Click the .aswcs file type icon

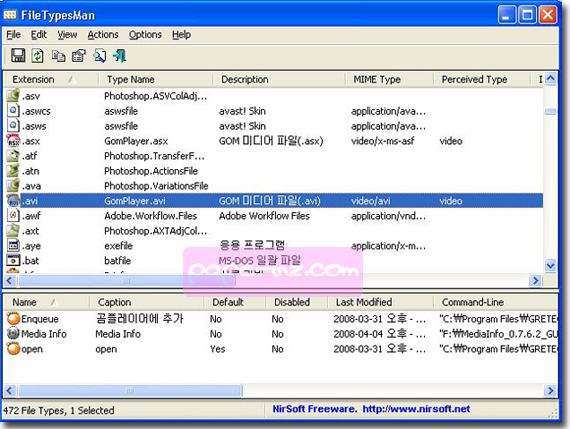click(x=13, y=111)
